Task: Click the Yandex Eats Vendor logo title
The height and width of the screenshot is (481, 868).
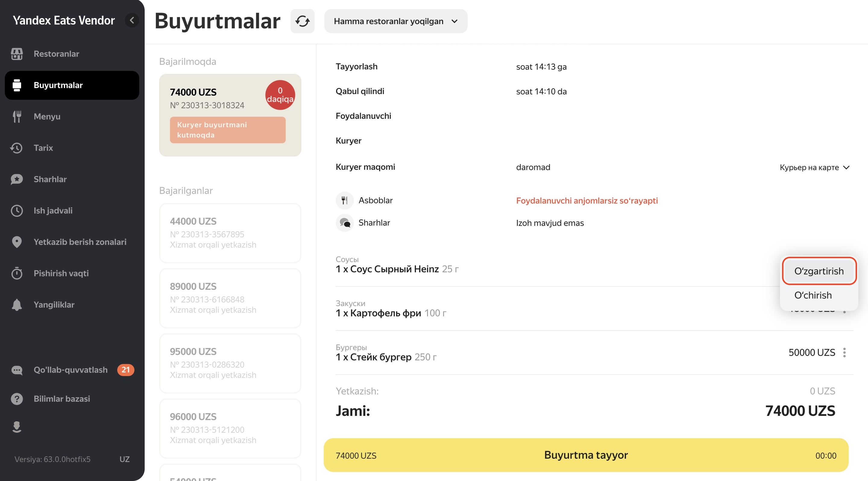Action: [x=64, y=20]
